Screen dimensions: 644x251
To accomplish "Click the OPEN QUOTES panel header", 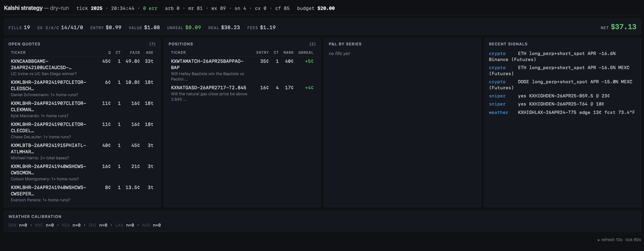I will pyautogui.click(x=24, y=44).
